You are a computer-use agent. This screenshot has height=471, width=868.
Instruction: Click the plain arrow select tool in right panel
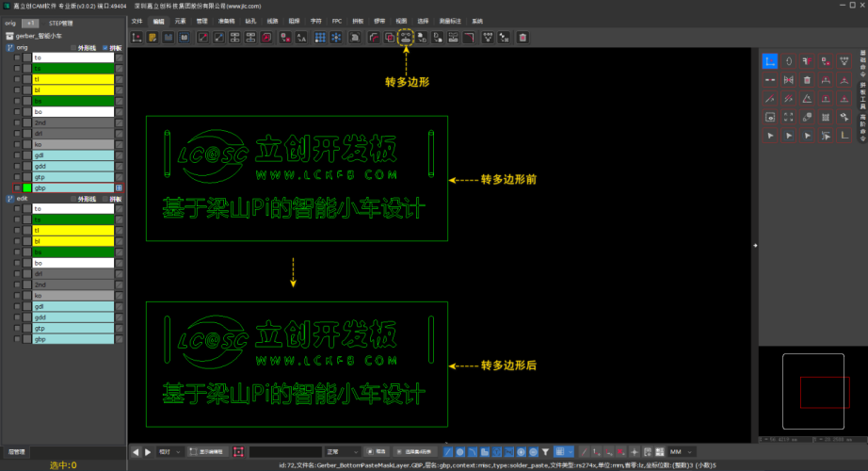[770, 136]
